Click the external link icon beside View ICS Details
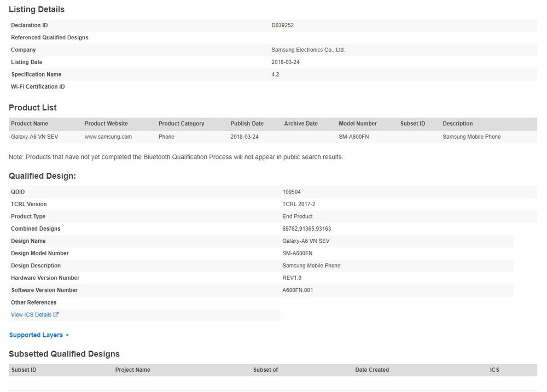The width and height of the screenshot is (547, 392). coord(56,314)
